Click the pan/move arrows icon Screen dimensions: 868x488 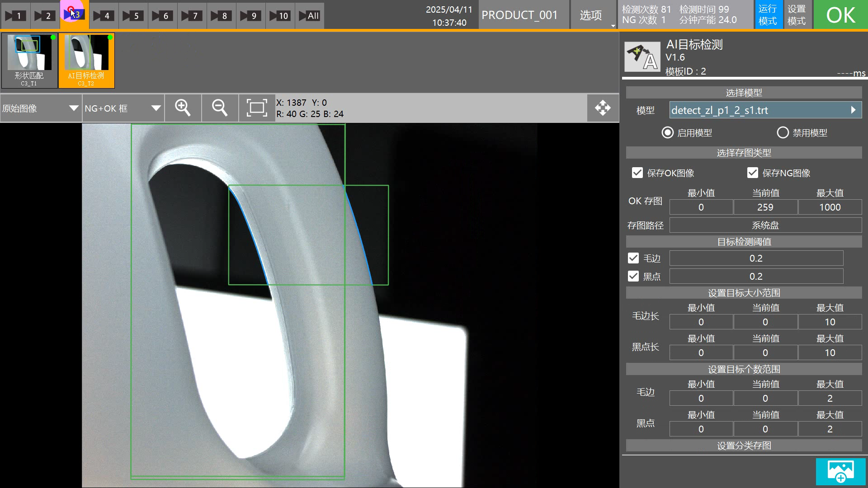603,108
